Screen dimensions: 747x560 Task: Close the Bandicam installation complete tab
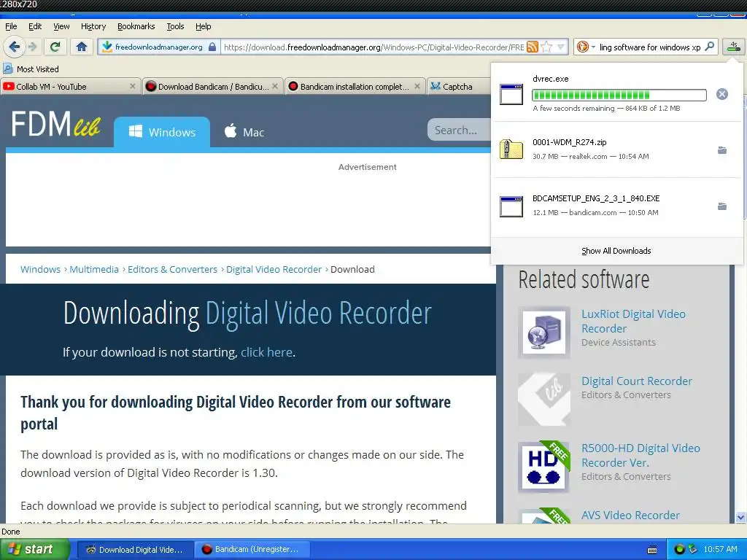(417, 86)
